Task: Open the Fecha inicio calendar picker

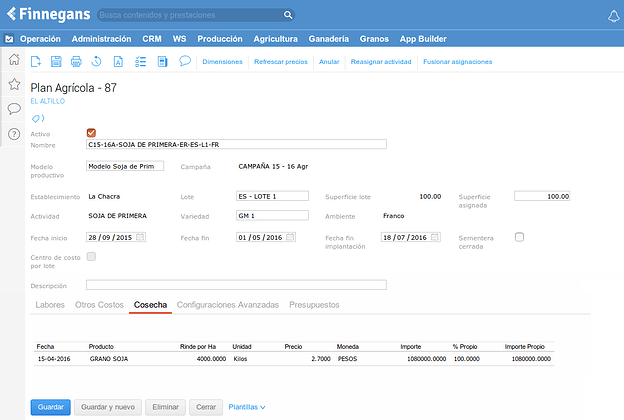Action: (x=140, y=237)
